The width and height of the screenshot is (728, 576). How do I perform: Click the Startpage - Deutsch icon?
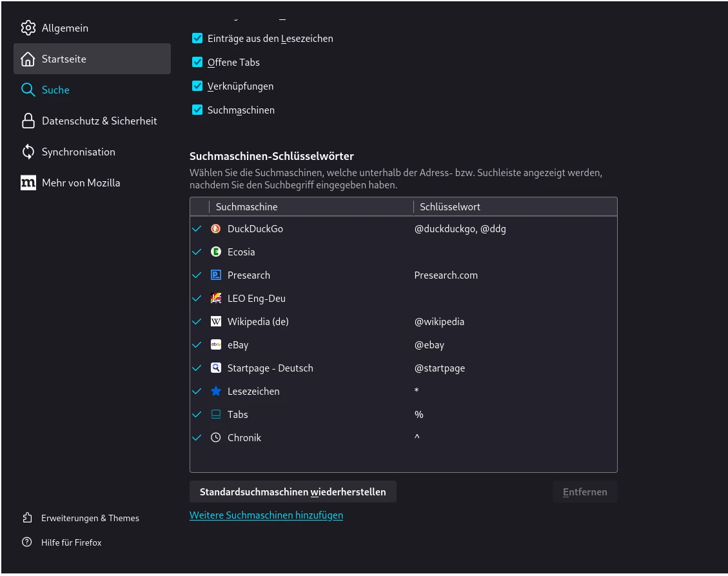(x=216, y=368)
